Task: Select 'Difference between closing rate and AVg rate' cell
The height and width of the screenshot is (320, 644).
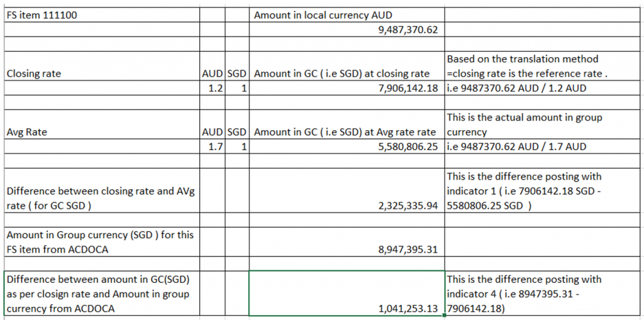Action: pyautogui.click(x=101, y=190)
